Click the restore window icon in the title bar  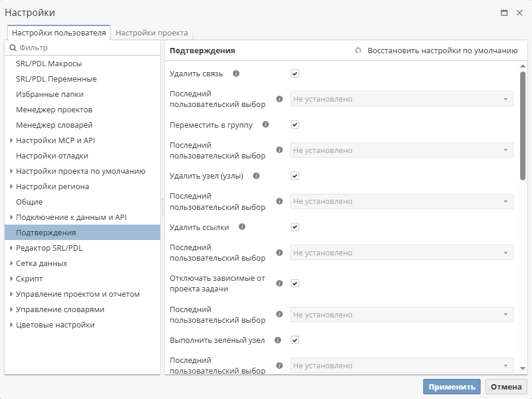click(505, 12)
